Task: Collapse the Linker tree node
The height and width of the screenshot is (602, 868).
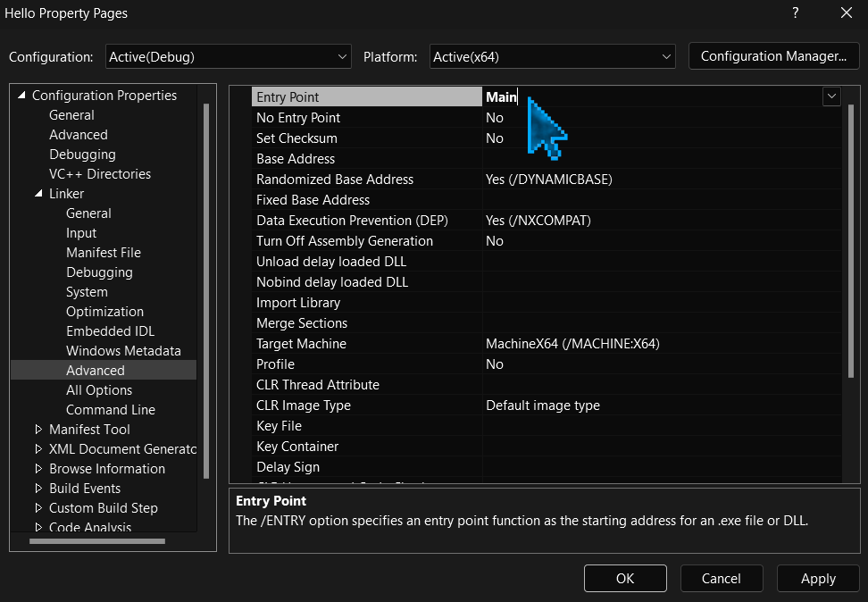Action: coord(38,194)
